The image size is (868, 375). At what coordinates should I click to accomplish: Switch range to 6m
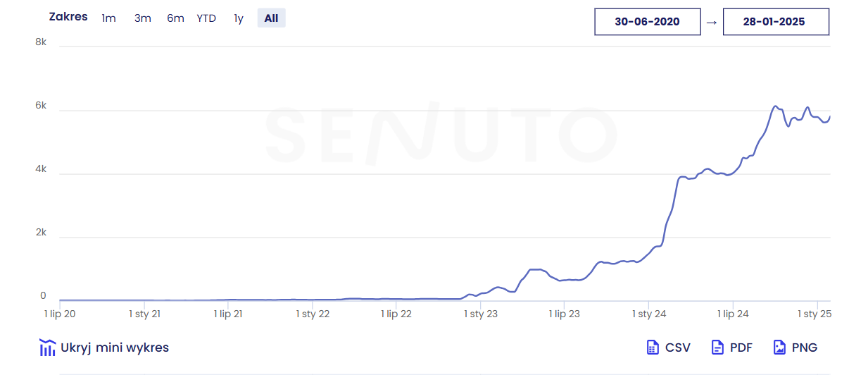175,18
